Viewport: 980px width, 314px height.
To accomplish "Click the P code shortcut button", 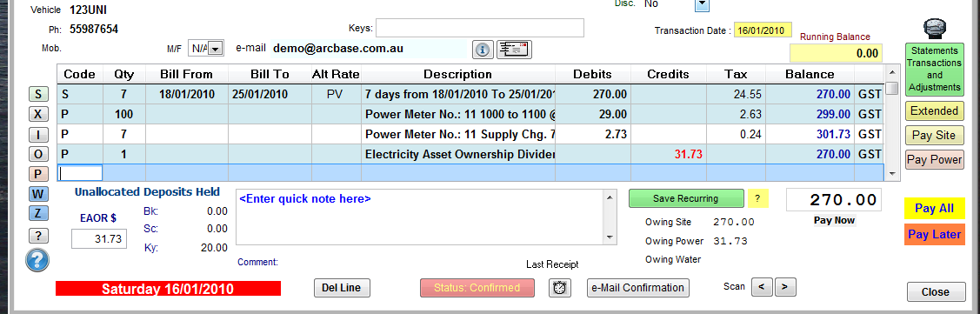I will [38, 175].
